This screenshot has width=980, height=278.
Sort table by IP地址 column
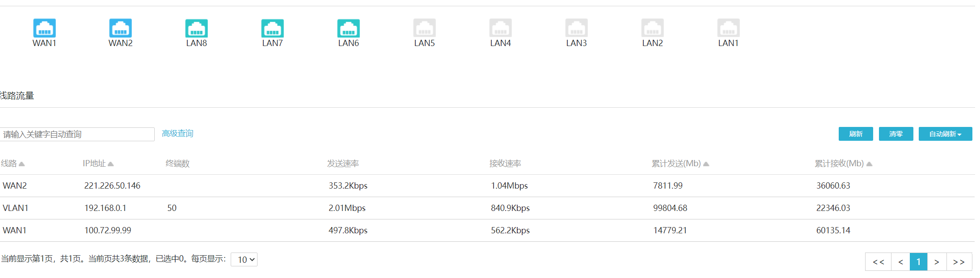click(x=98, y=164)
